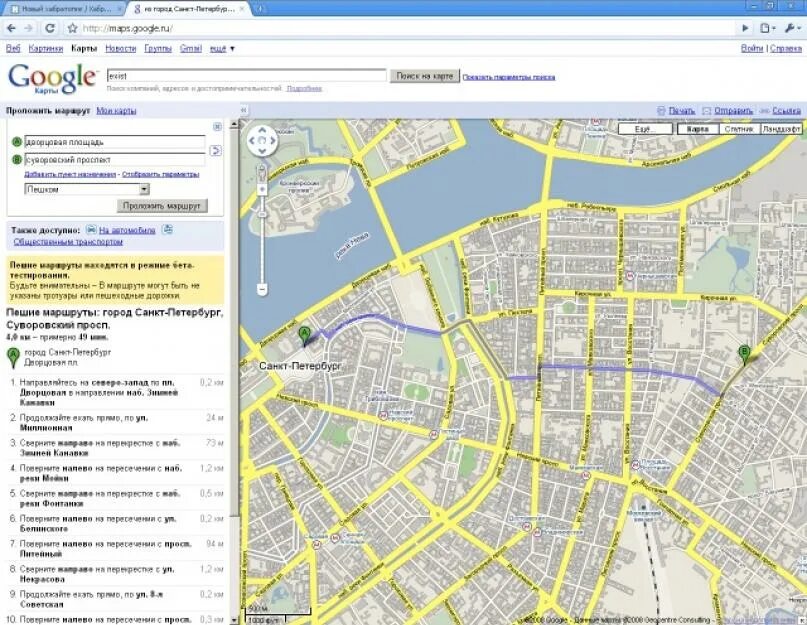807x625 pixels.
Task: Zoom out with the minus button
Action: pos(262,290)
